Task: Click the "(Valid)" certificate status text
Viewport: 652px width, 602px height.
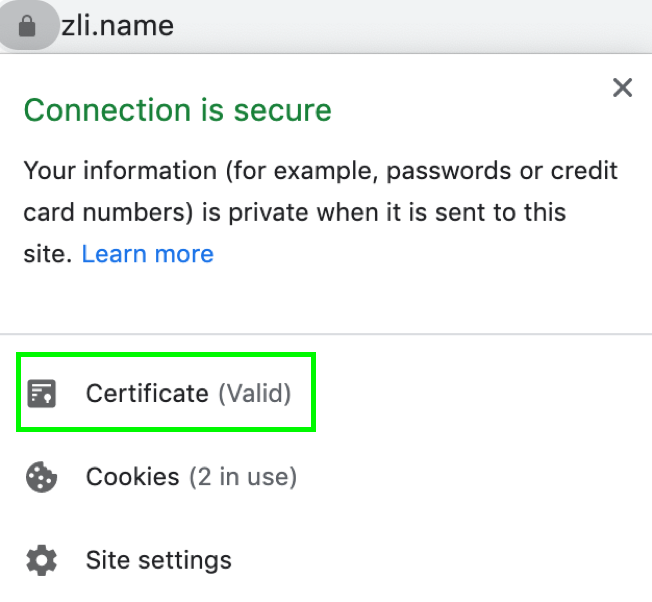Action: pos(254,393)
